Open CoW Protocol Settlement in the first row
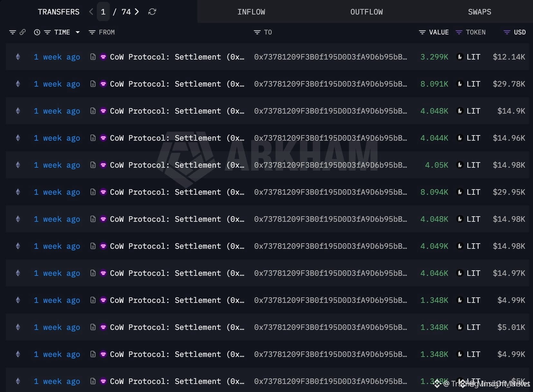533x392 pixels. pos(177,57)
